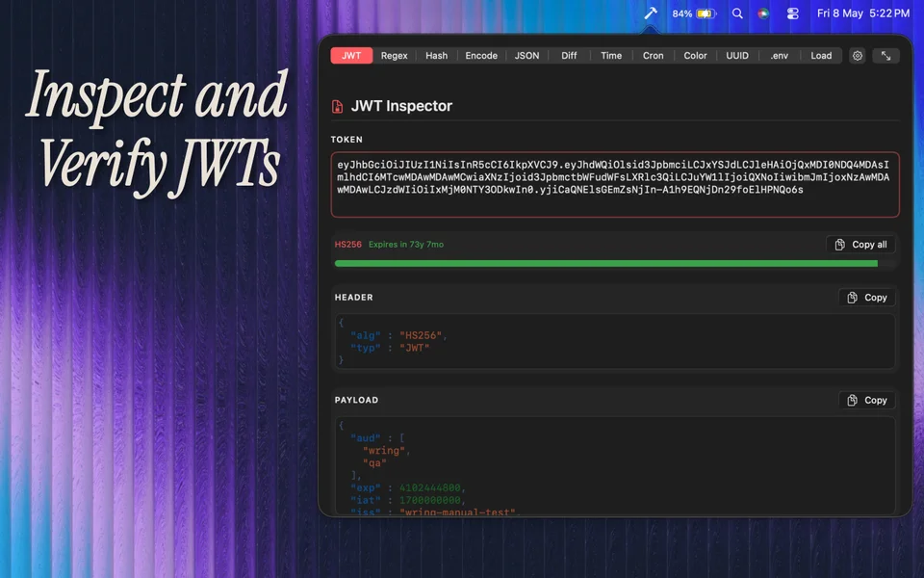Expand the window with the arrows icon
The width and height of the screenshot is (924, 578).
[x=885, y=56]
